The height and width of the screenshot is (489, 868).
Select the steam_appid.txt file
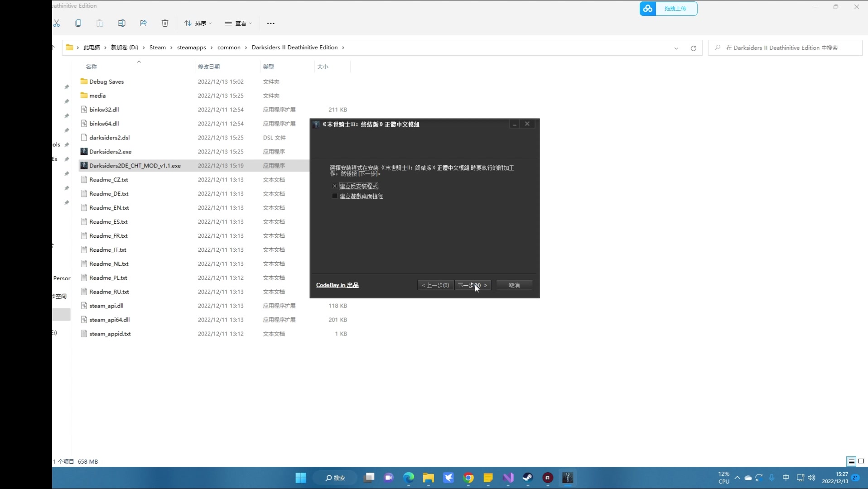pos(110,334)
